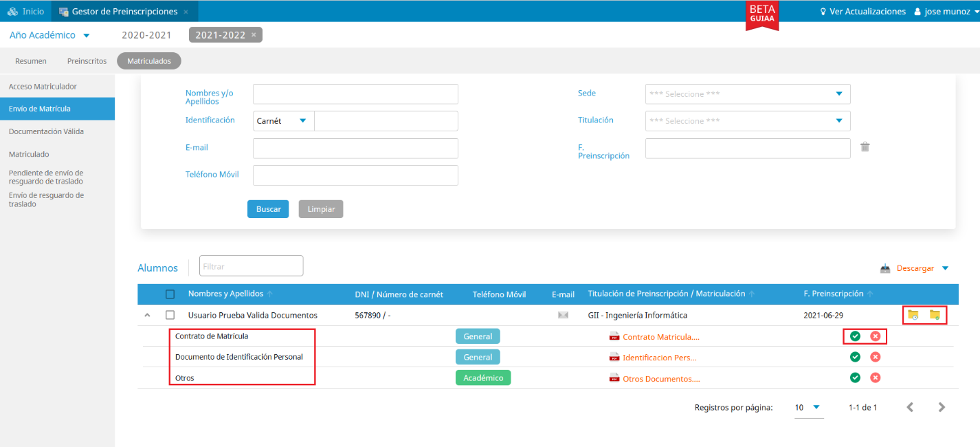Select all students with header checkbox
The width and height of the screenshot is (980, 447).
click(170, 294)
